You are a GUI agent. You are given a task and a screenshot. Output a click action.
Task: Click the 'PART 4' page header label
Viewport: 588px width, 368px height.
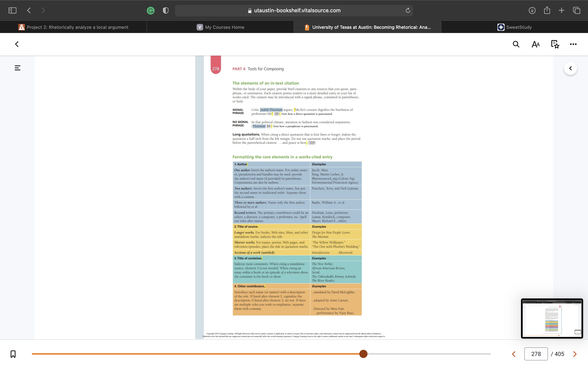click(x=239, y=69)
